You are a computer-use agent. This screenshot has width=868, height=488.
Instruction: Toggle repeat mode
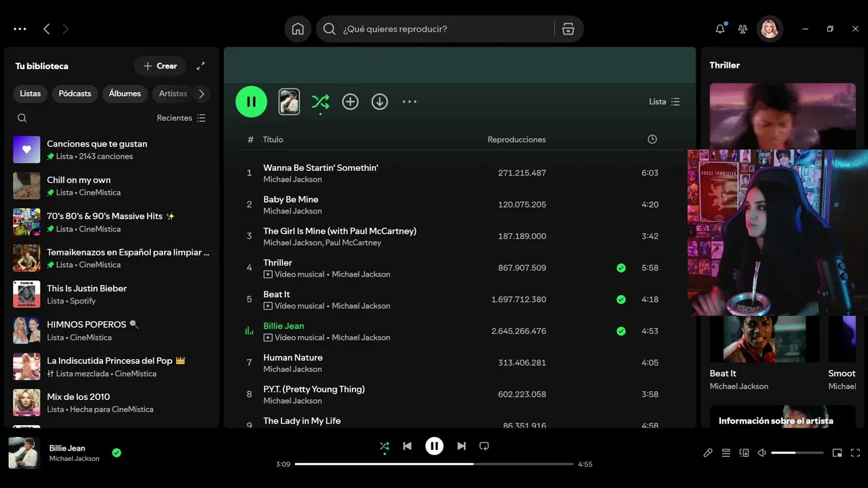point(484,446)
